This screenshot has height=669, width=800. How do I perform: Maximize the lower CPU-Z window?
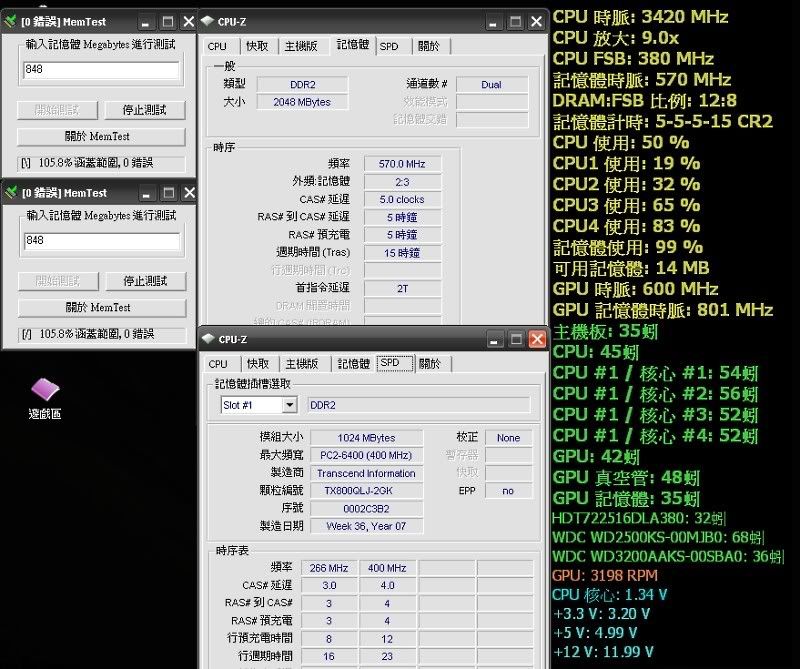pos(516,339)
